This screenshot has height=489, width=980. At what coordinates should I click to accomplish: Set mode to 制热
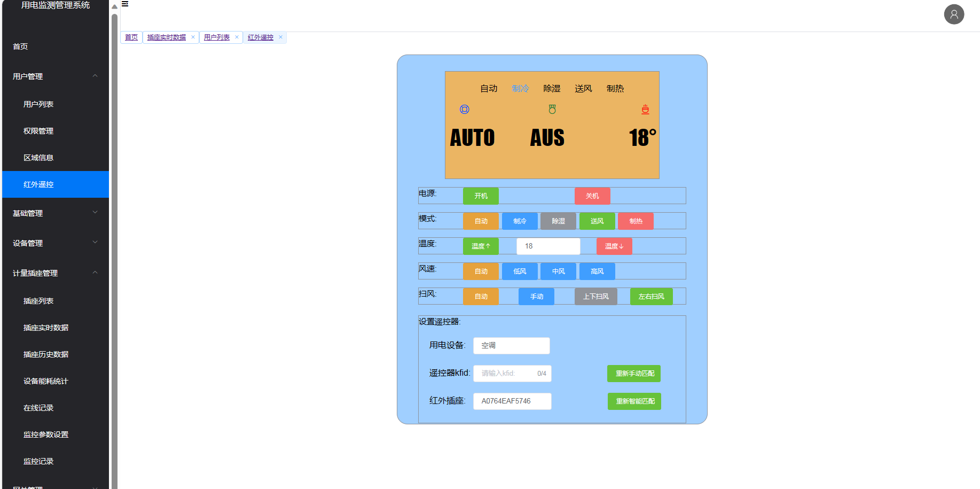click(636, 221)
